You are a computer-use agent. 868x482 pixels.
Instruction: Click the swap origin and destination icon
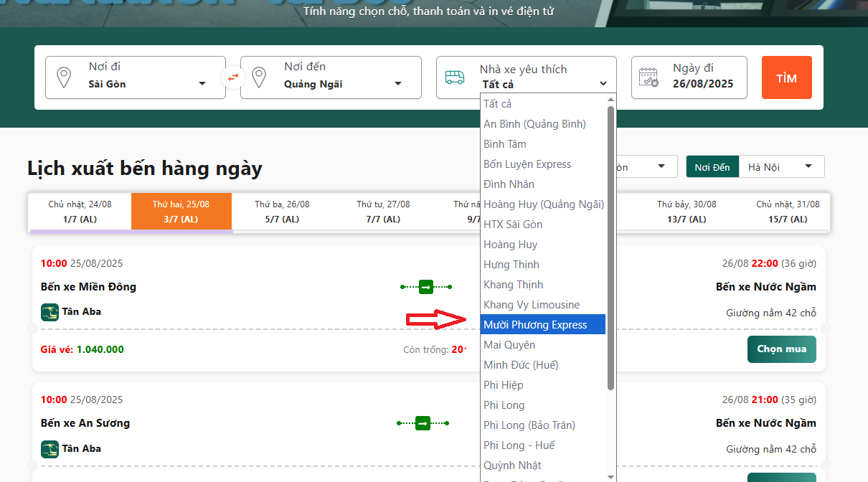pos(233,77)
